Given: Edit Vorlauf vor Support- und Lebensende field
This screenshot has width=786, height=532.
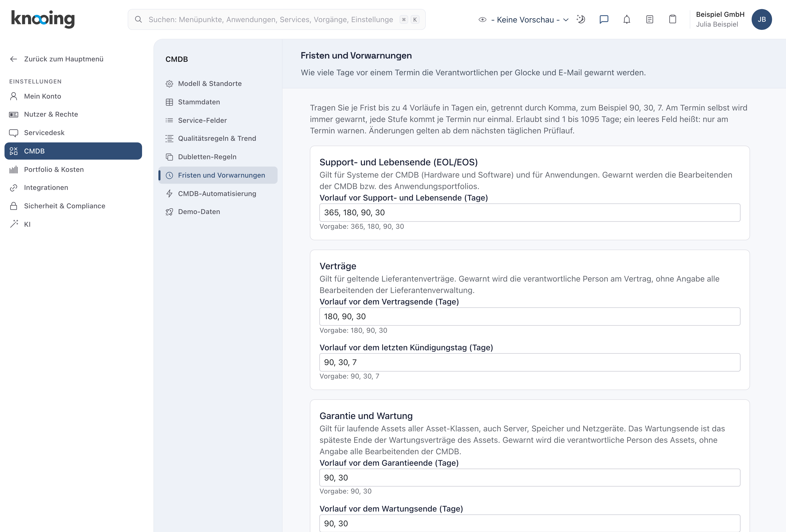Looking at the screenshot, I should coord(530,213).
